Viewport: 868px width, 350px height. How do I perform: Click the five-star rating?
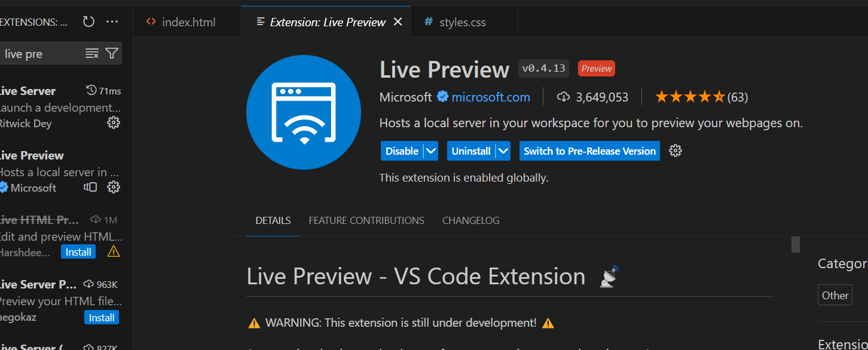690,97
